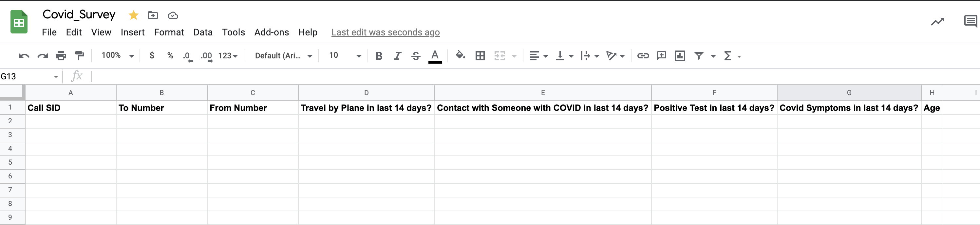
Task: Unstar the Covid_Survey spreadsheet
Action: pyautogui.click(x=133, y=15)
